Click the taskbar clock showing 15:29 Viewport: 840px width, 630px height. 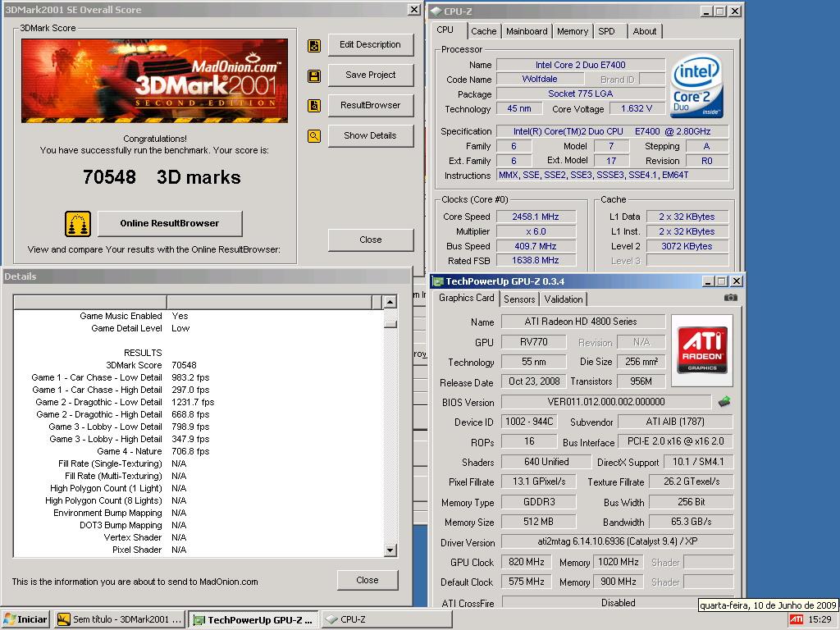click(x=819, y=619)
